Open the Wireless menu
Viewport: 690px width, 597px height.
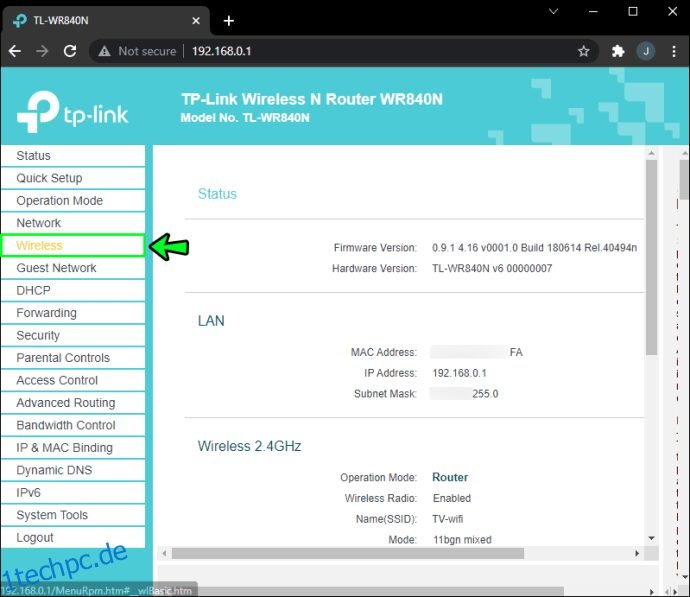coord(73,245)
